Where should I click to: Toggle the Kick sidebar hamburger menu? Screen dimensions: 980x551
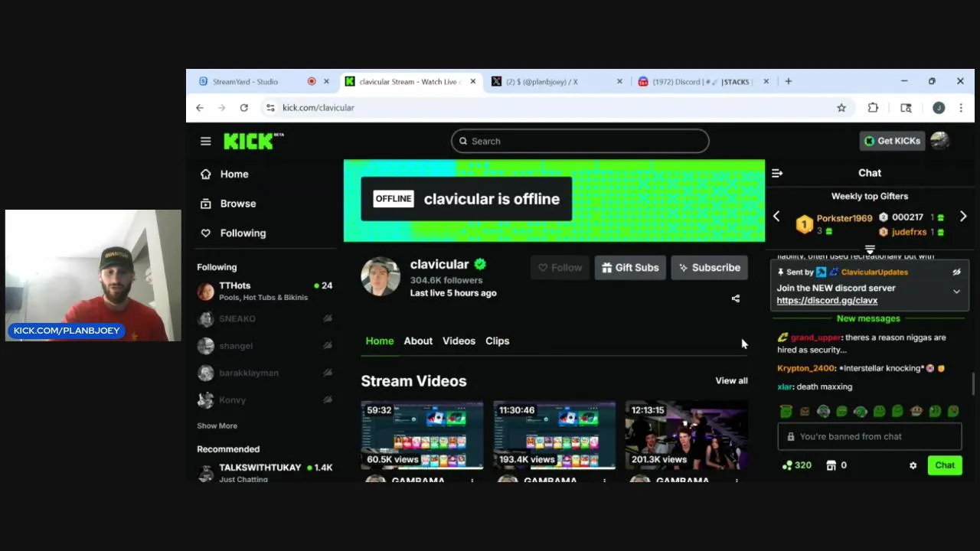205,141
